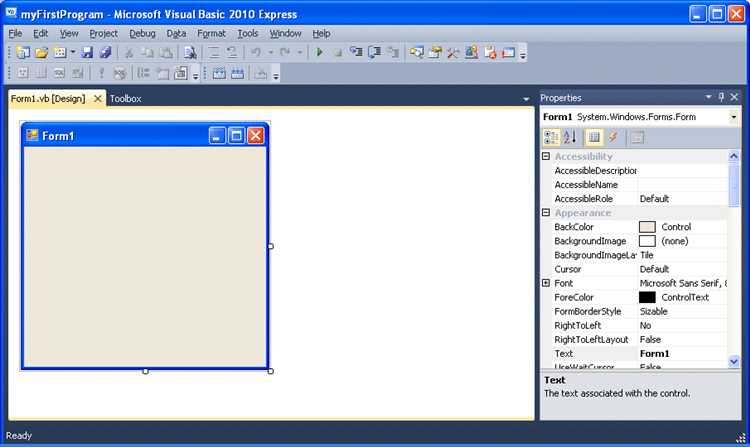Click the Redo arrow icon
Viewport: 750px width, 447px height.
[x=285, y=53]
